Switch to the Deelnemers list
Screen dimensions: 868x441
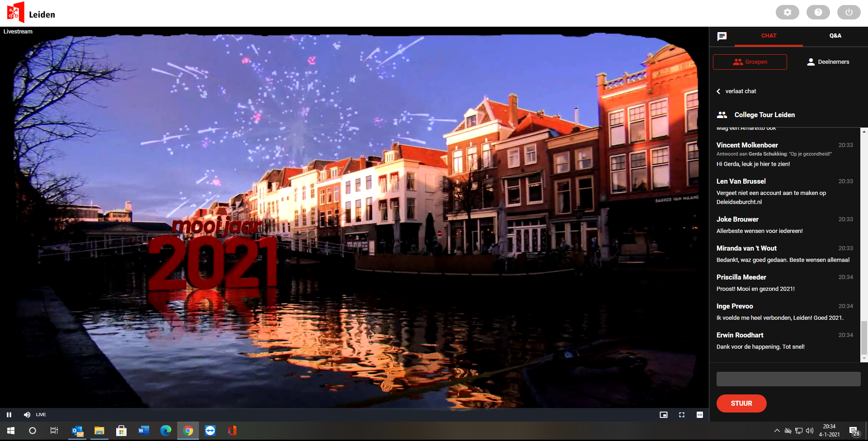828,62
